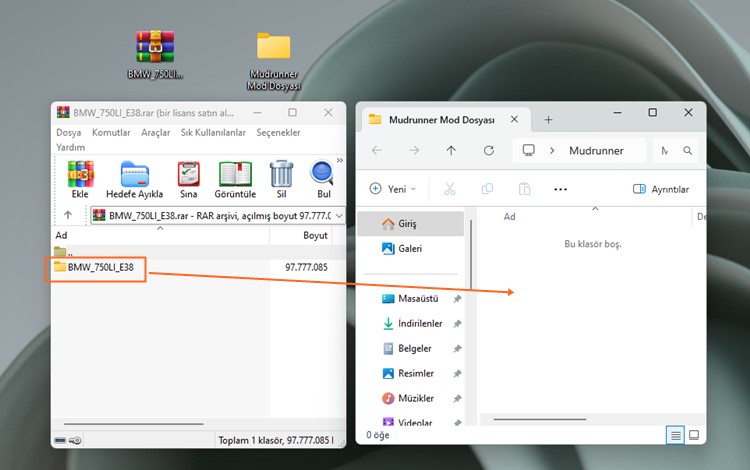Screen dimensions: 750x470
Task: Unpin Belgeler using its pin icon
Action: pos(457,349)
